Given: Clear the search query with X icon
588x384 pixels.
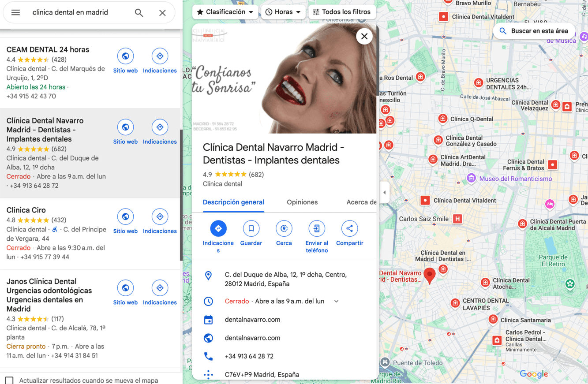Looking at the screenshot, I should [x=162, y=13].
